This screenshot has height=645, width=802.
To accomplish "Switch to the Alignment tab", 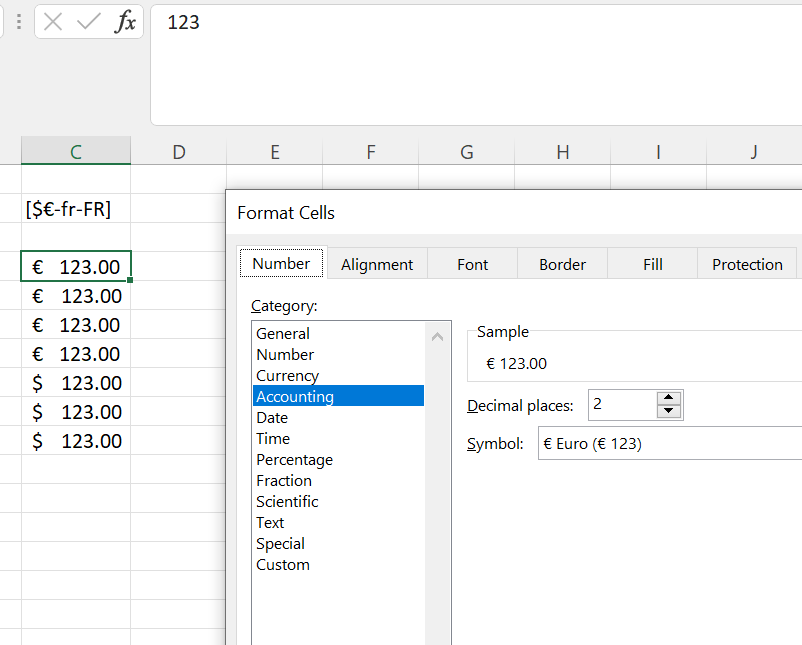I will point(377,264).
